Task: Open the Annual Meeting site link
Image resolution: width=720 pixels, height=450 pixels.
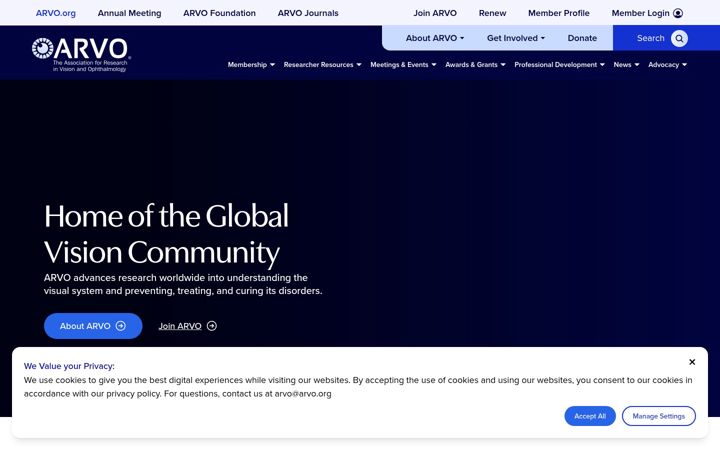Action: tap(129, 13)
